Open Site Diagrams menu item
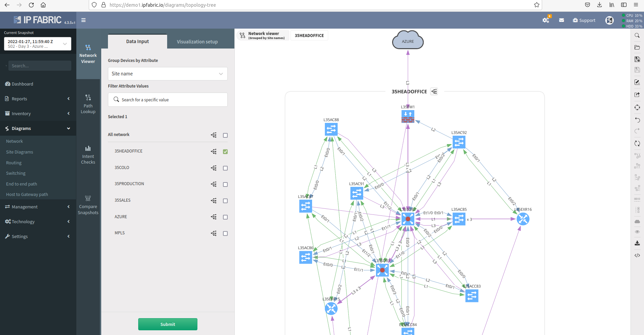This screenshot has height=335, width=644. click(20, 152)
